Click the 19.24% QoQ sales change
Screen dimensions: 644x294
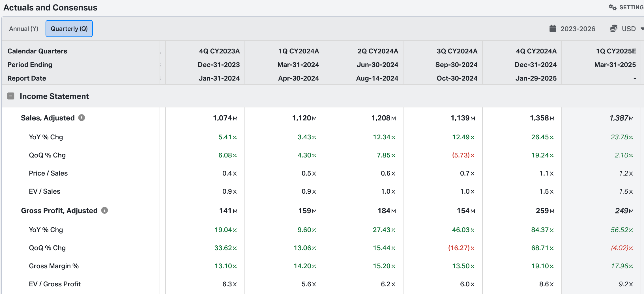tap(542, 155)
